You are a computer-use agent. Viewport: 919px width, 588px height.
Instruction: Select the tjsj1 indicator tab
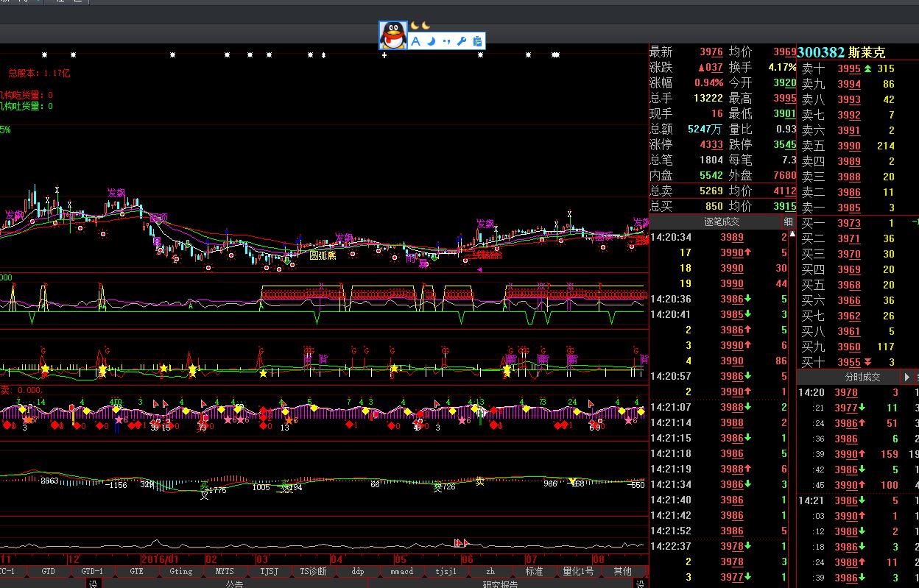click(446, 571)
